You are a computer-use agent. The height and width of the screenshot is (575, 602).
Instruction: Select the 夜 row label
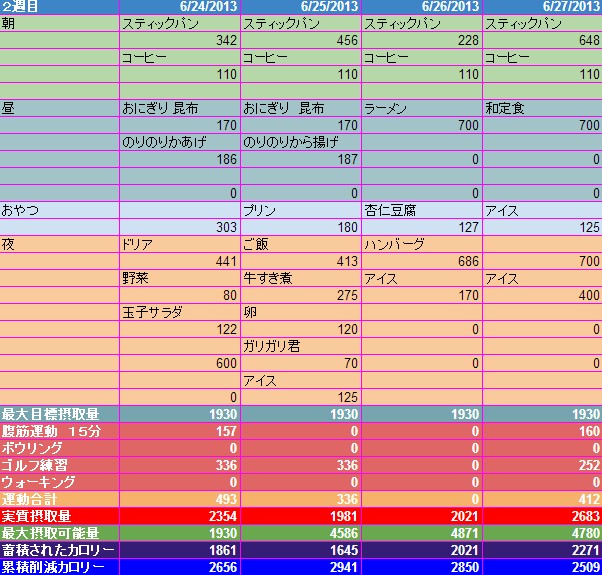tap(59, 244)
